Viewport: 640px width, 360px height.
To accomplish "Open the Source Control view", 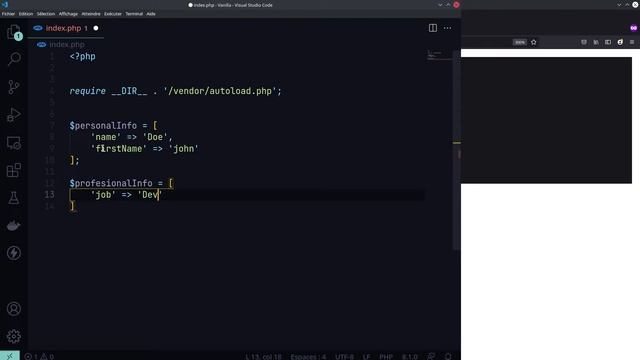I will click(x=13, y=87).
